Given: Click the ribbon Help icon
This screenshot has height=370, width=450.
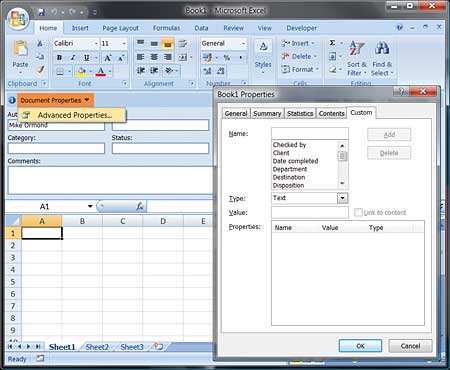Looking at the screenshot, I should [x=400, y=27].
